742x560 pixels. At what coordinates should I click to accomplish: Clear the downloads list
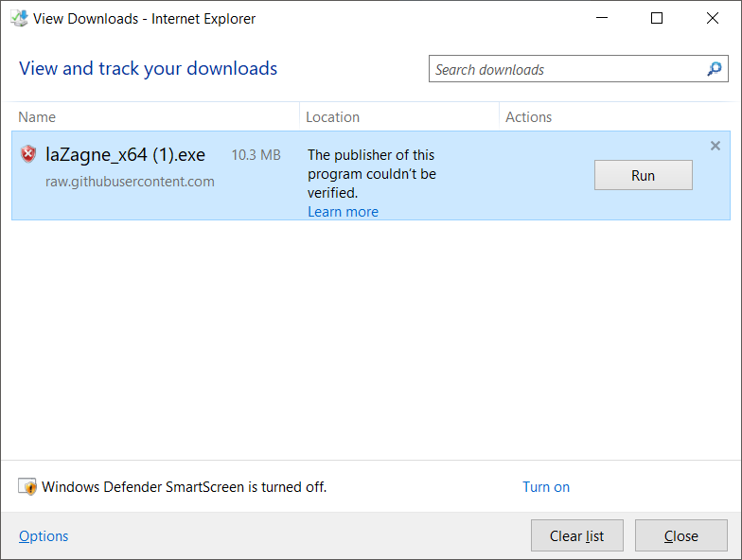(x=577, y=535)
